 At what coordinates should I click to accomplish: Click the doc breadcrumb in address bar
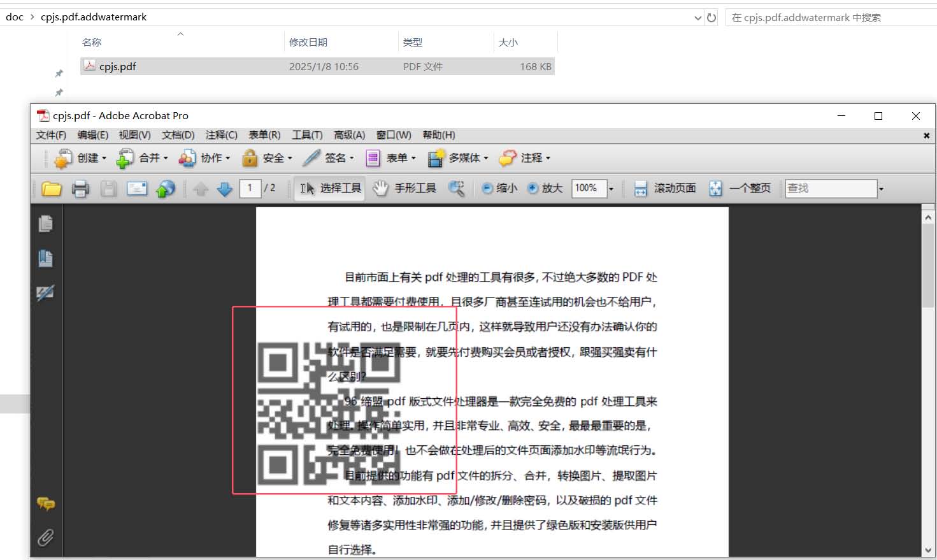pyautogui.click(x=14, y=17)
